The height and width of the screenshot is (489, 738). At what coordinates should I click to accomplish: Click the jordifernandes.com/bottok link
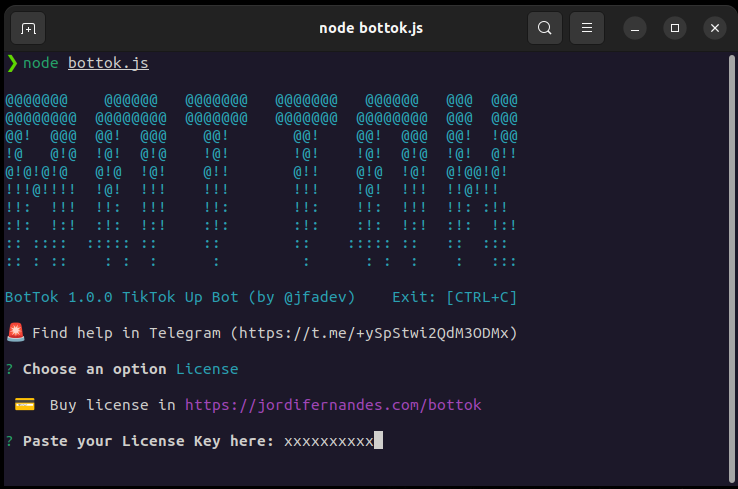pyautogui.click(x=333, y=405)
